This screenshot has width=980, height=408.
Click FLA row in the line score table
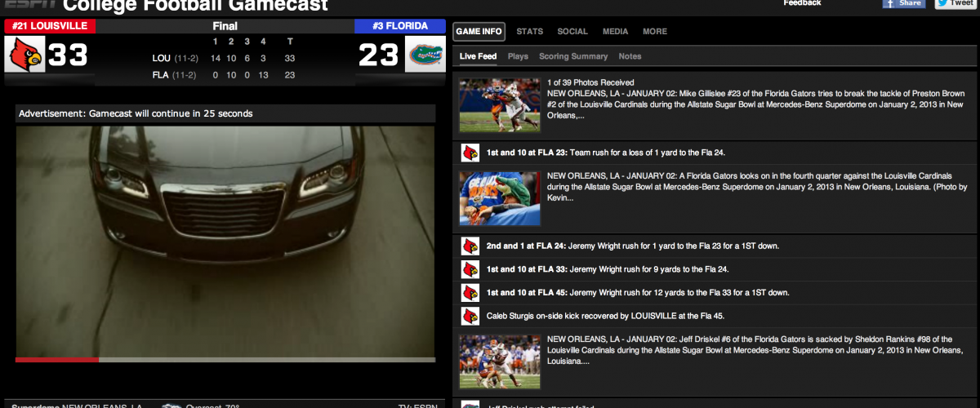click(x=225, y=74)
